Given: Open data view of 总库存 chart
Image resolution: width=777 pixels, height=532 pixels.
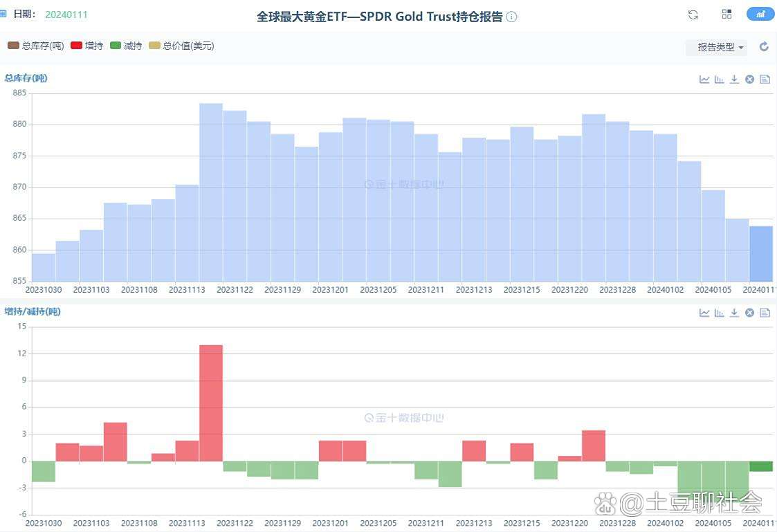Looking at the screenshot, I should [765, 80].
